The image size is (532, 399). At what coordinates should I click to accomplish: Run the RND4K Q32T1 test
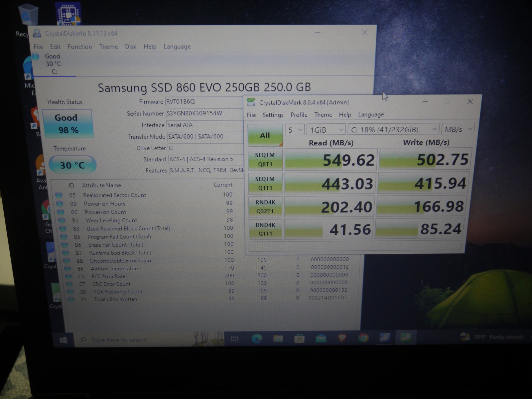click(x=265, y=206)
